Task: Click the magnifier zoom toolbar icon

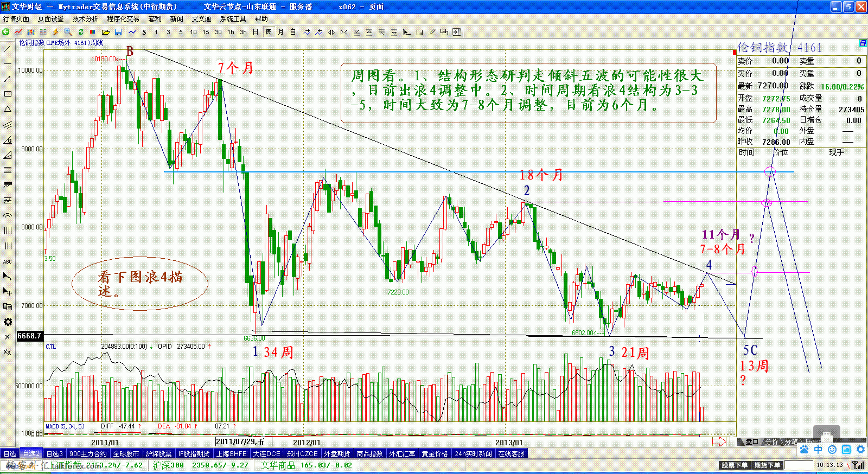Action: pyautogui.click(x=68, y=32)
